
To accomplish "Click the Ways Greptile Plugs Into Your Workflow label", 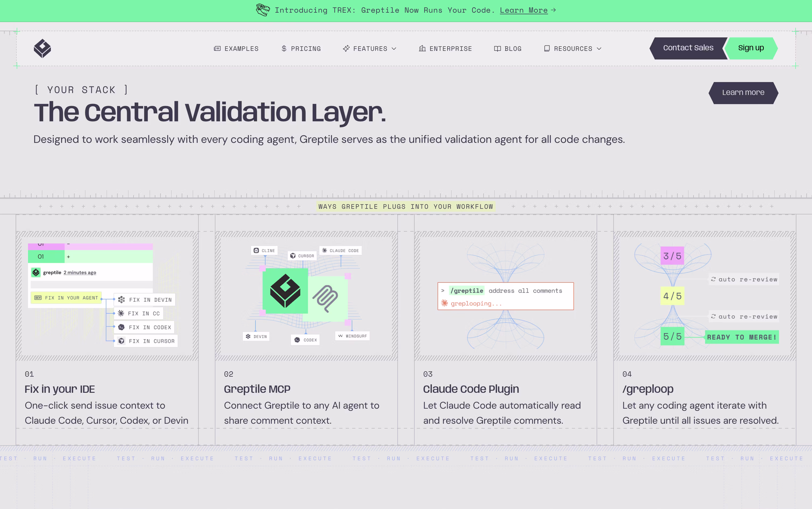I will pos(406,206).
